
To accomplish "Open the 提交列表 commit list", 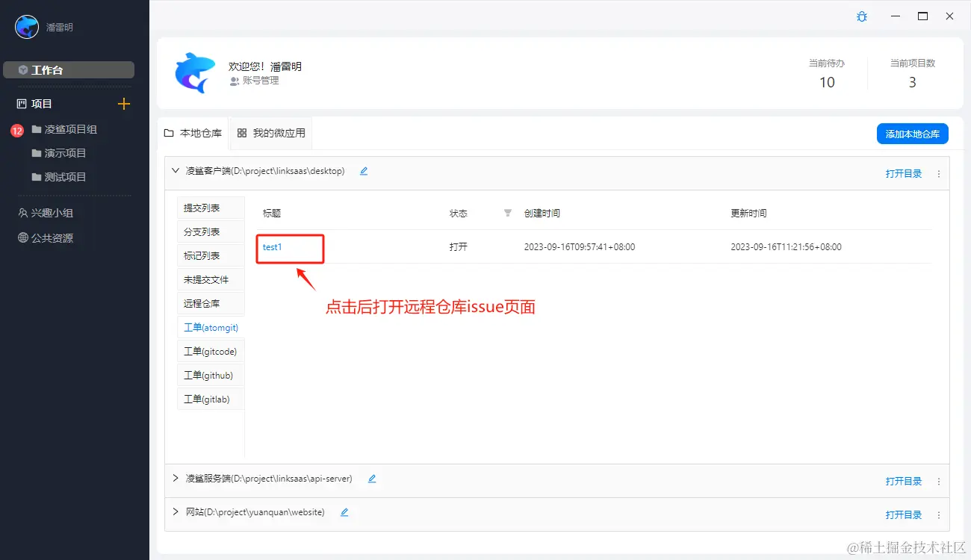I will click(x=210, y=208).
